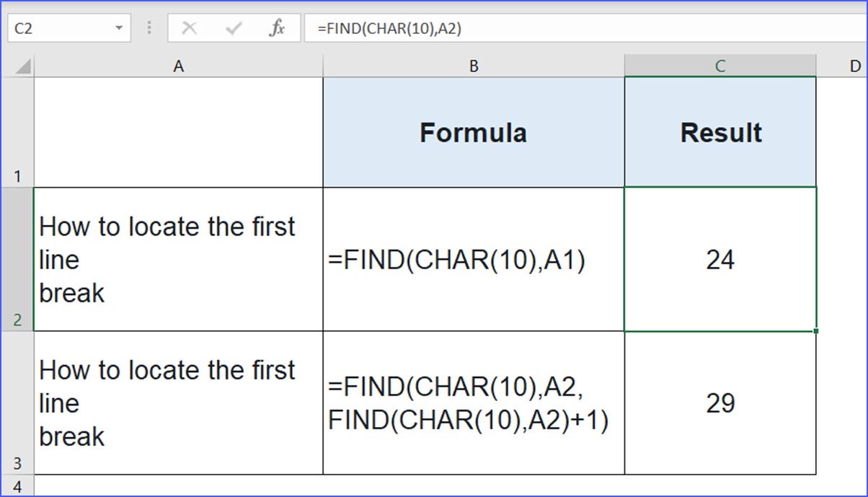Click the fill handle on cell C2
The width and height of the screenshot is (868, 497).
pos(816,329)
